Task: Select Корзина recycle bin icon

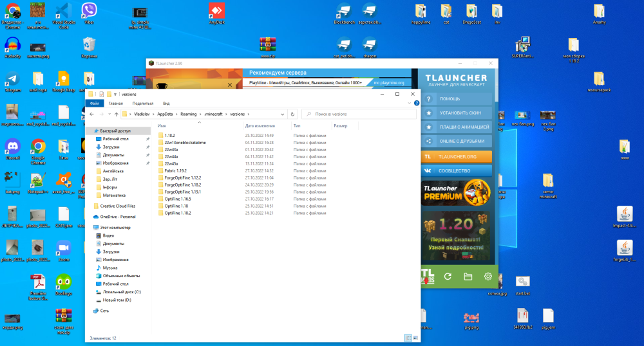Action: click(x=89, y=48)
